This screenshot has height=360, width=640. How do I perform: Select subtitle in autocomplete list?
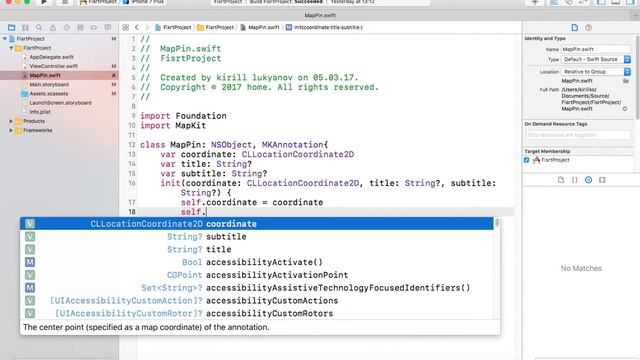click(256, 237)
